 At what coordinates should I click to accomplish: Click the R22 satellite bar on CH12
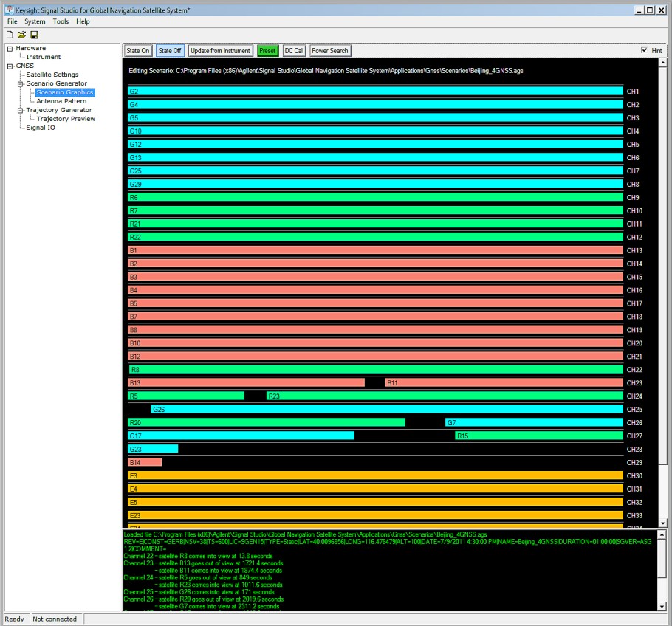[x=375, y=237]
